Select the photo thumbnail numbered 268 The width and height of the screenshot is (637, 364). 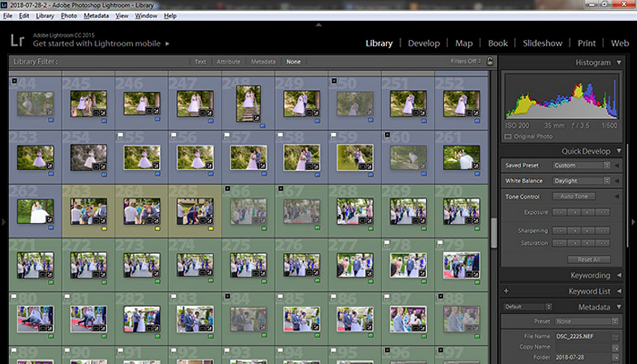pos(355,211)
